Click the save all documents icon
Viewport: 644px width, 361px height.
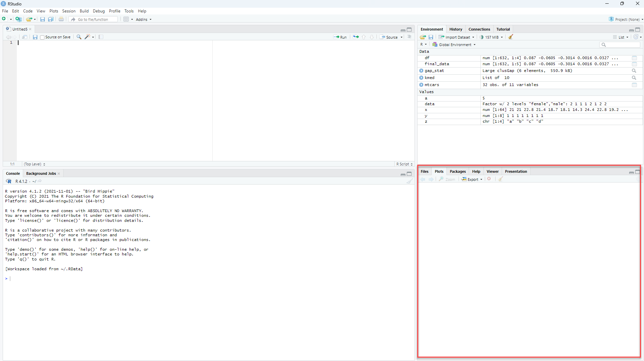pyautogui.click(x=51, y=19)
